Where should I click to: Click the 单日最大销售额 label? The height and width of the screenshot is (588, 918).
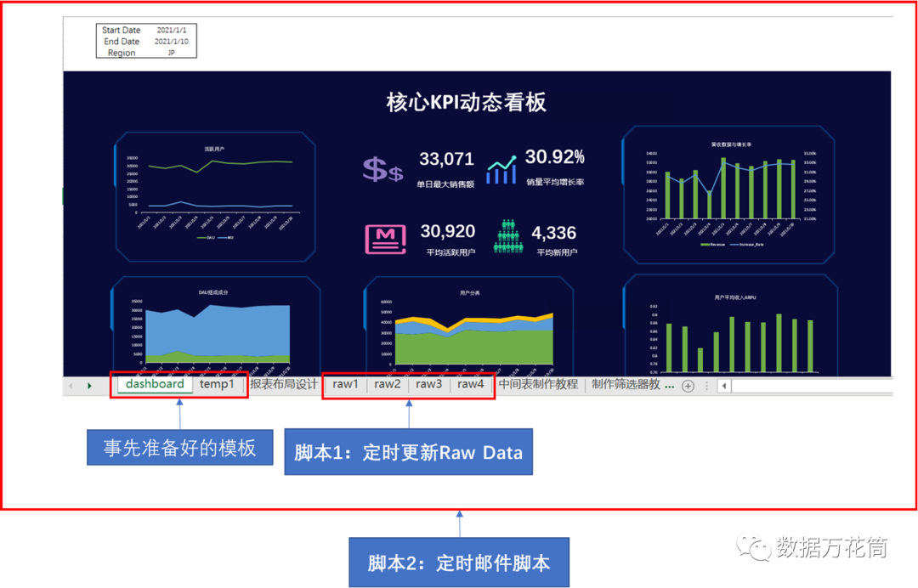[x=445, y=184]
